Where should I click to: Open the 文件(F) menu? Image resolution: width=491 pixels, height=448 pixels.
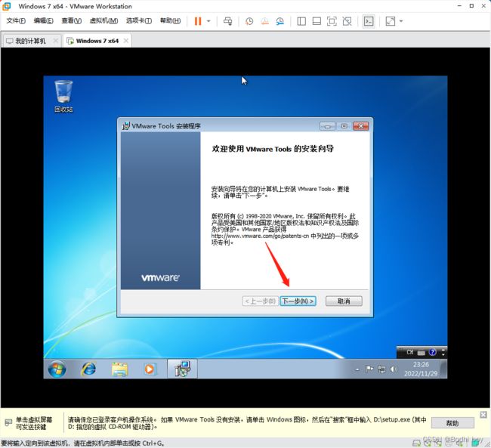pos(16,20)
